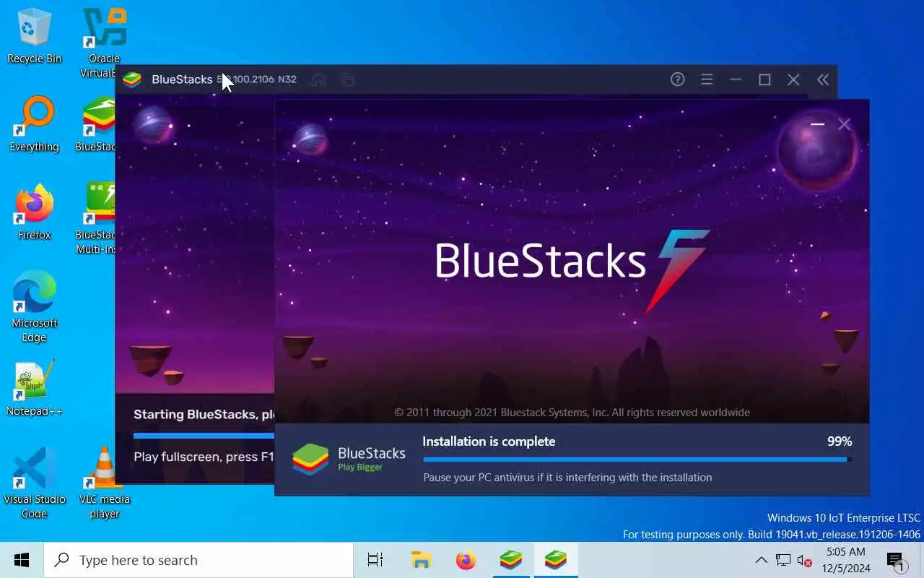Collapse the BlueStacks side toolbar arrows

(x=823, y=79)
